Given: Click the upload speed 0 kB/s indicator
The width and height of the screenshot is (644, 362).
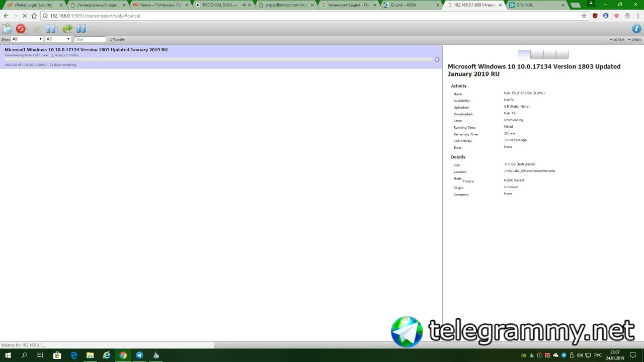Looking at the screenshot, I should pyautogui.click(x=634, y=40).
